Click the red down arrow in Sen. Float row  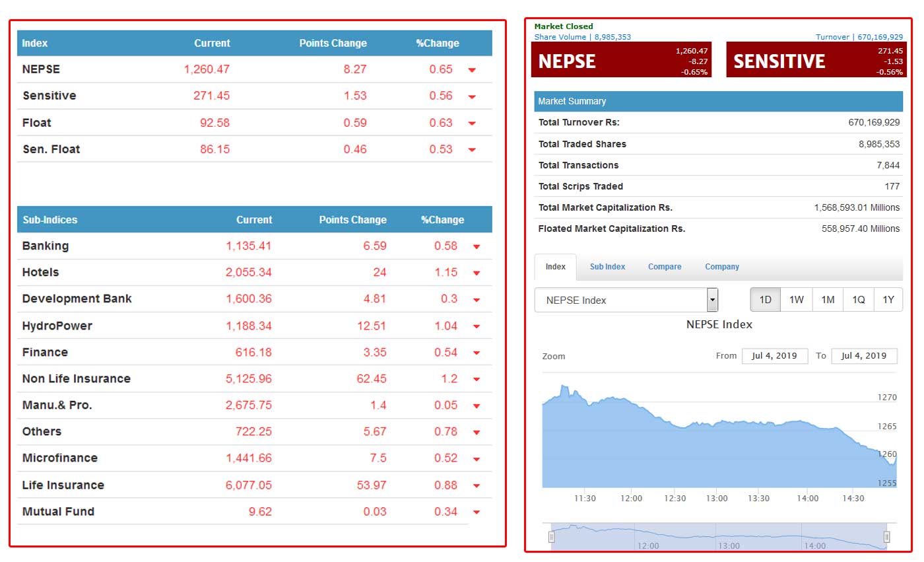tap(472, 150)
